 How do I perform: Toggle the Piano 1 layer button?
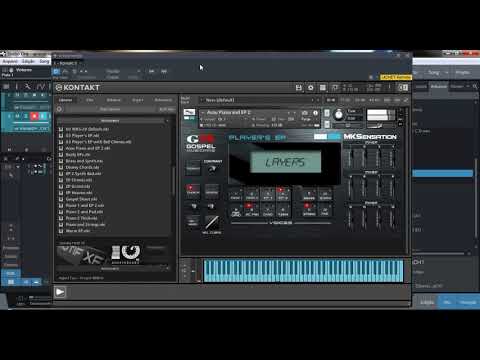[x=236, y=194]
